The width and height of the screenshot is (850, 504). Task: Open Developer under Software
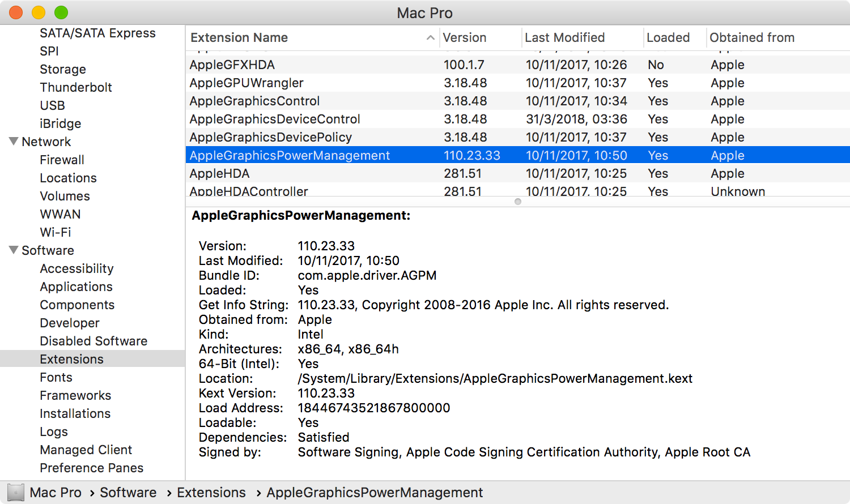70,323
